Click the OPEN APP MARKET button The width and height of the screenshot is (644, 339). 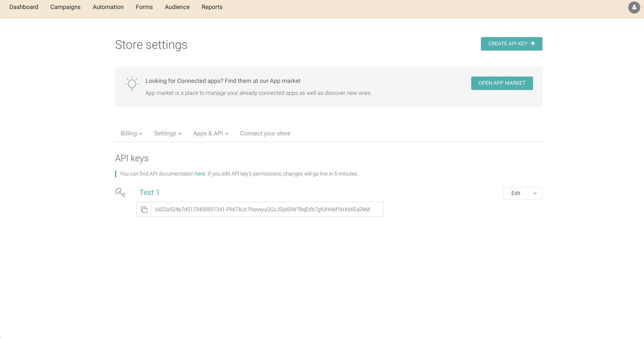pos(502,83)
